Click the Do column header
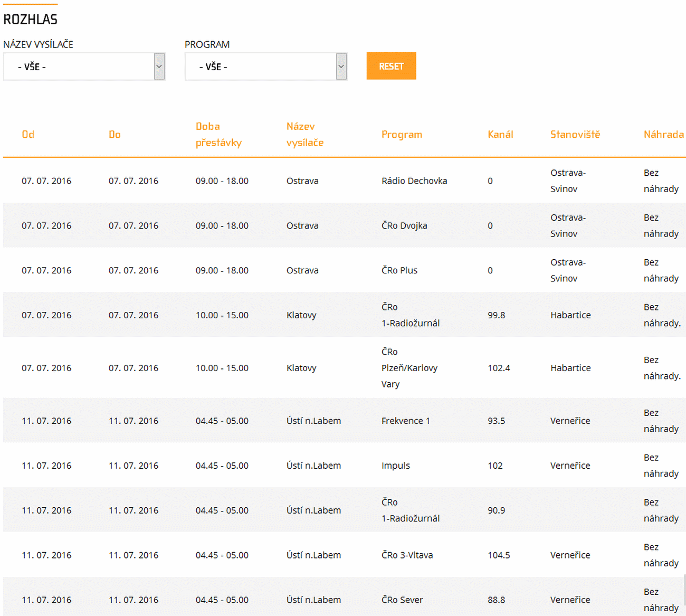The width and height of the screenshot is (686, 616). (115, 135)
